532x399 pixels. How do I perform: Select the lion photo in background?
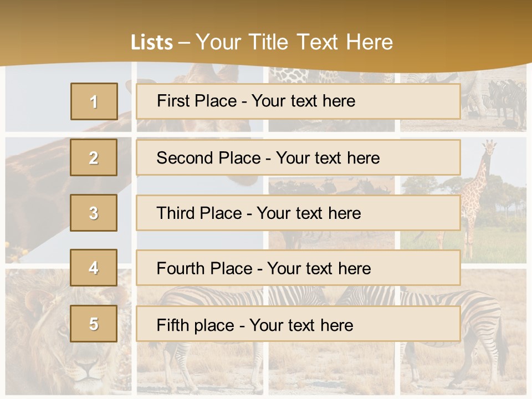tap(68, 332)
